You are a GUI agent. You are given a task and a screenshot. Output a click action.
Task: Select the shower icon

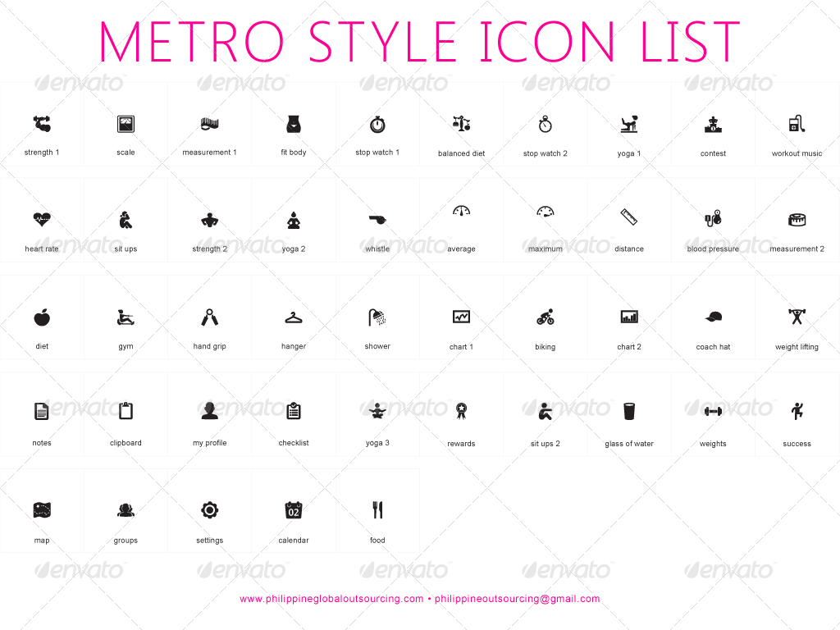coord(377,317)
